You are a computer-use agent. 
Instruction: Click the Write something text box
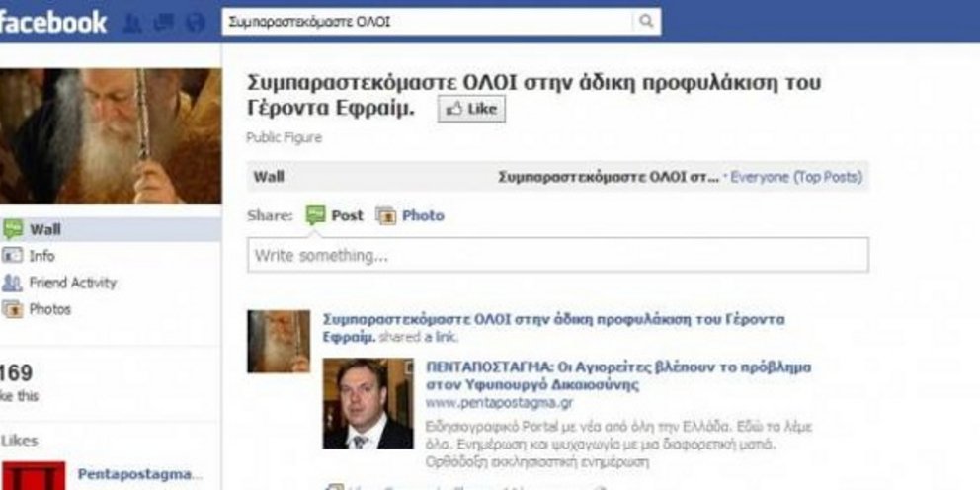[x=558, y=255]
